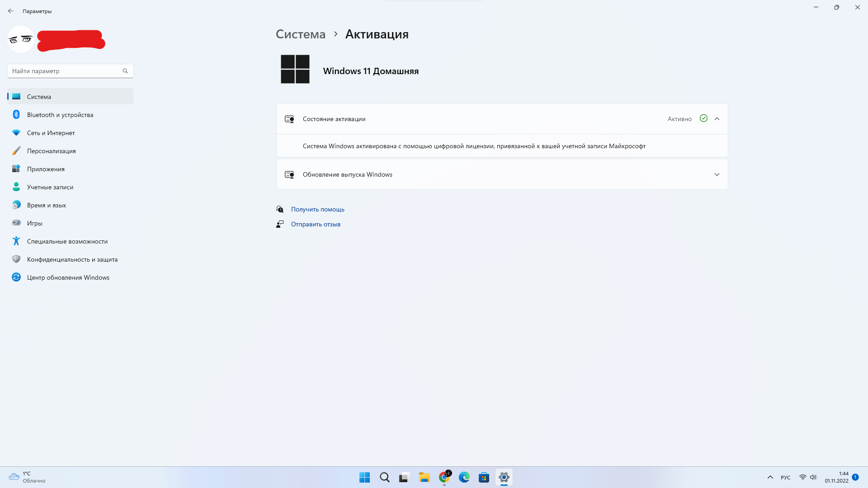Viewport: 868px width, 488px height.
Task: Open the weather widget showing Облачно
Action: pos(27,477)
